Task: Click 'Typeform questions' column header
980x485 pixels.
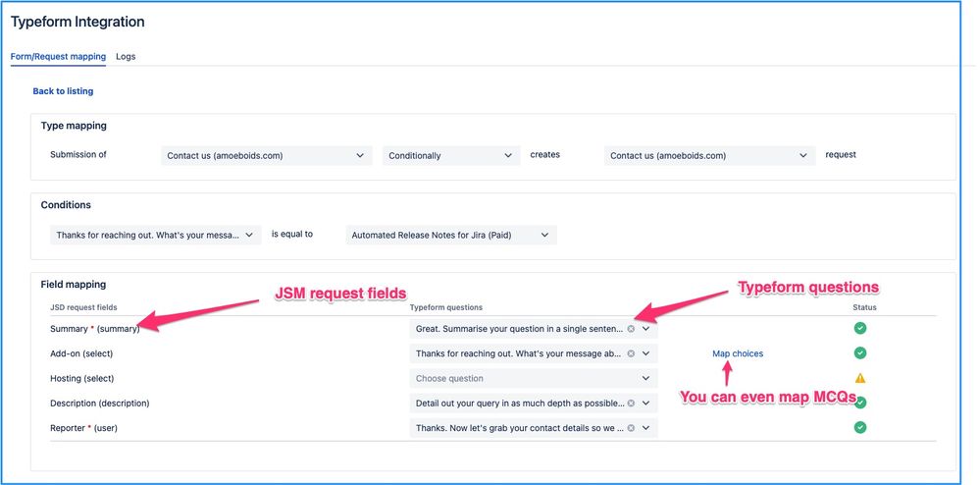Action: pyautogui.click(x=446, y=307)
